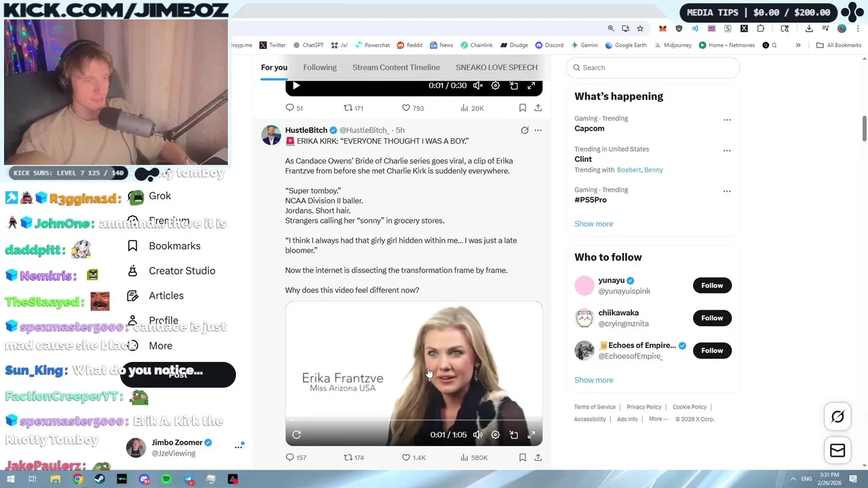Click the X search field

[653, 68]
